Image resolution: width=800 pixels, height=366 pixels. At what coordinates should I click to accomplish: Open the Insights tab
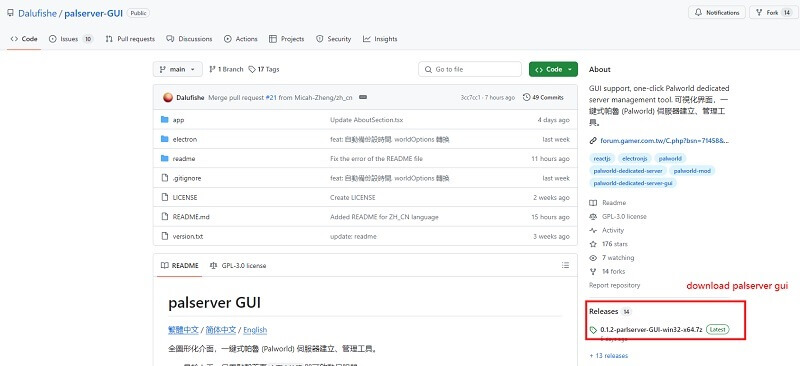[x=380, y=39]
